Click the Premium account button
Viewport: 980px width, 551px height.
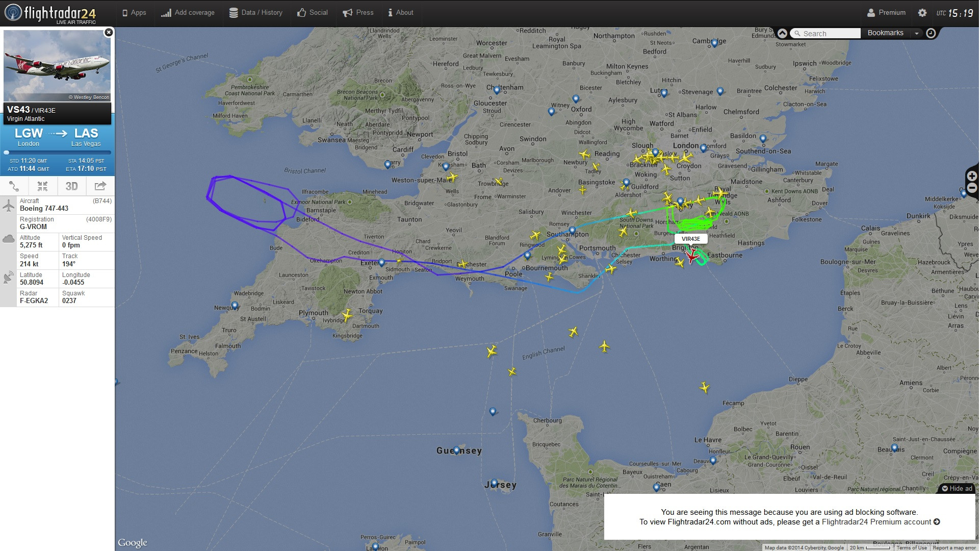coord(886,13)
